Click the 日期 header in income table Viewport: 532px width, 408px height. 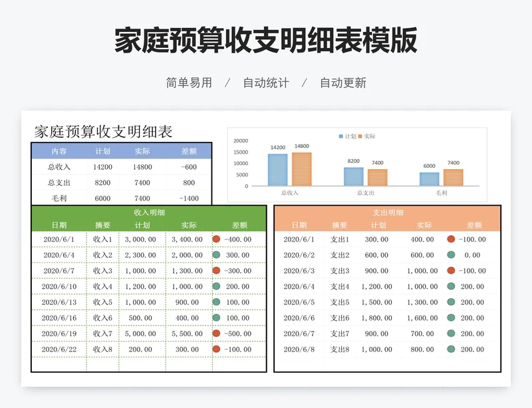click(59, 225)
